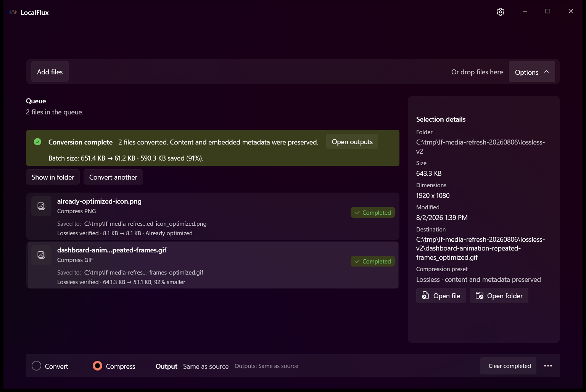Click the Open folder icon

coord(480,296)
